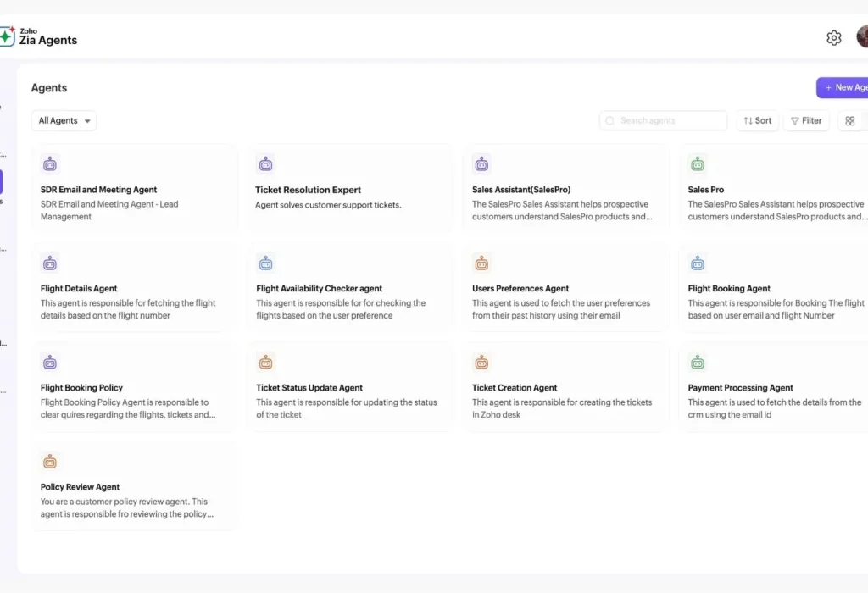This screenshot has width=868, height=593.
Task: Open Ticket Creation Agent title
Action: 515,388
